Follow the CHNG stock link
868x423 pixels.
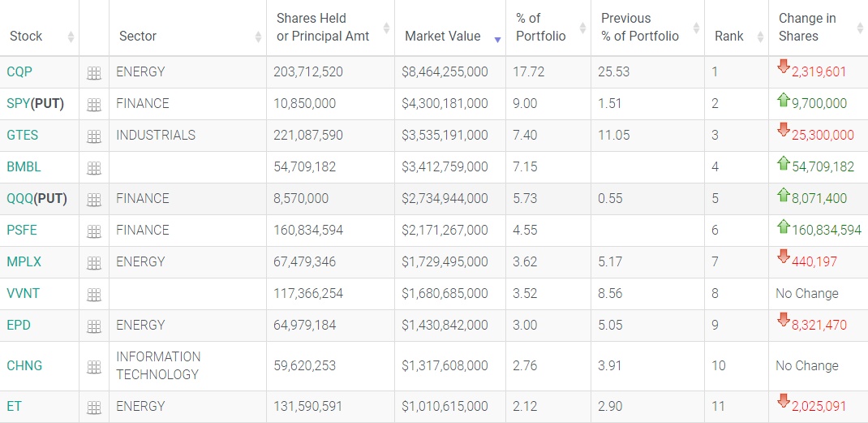[x=24, y=365]
